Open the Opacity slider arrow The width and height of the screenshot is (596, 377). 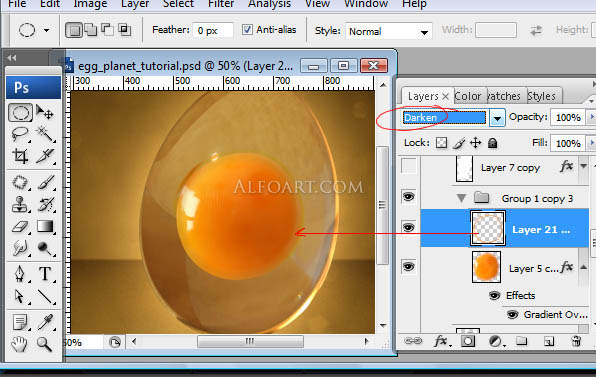pos(592,117)
